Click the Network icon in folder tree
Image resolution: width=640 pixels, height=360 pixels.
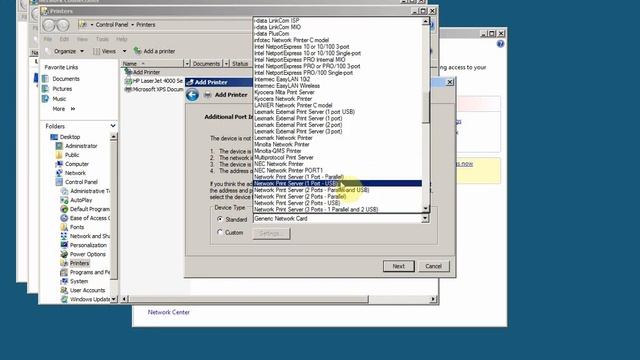click(59, 173)
